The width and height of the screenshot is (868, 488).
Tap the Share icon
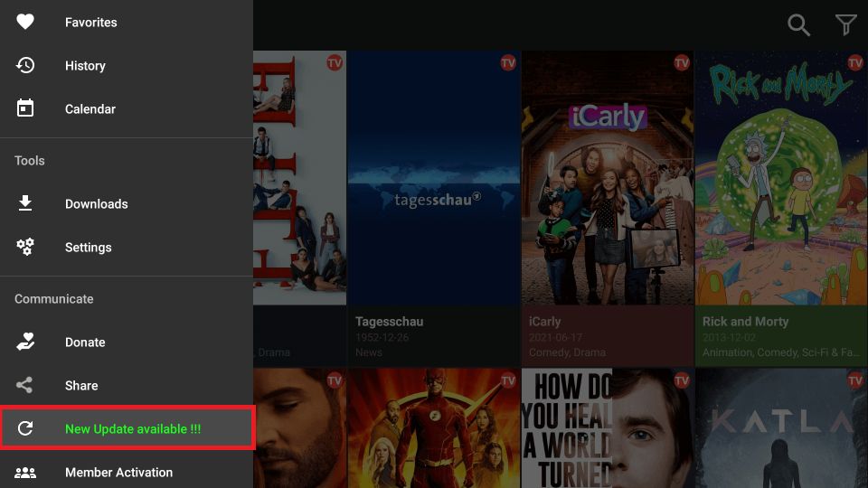(24, 385)
